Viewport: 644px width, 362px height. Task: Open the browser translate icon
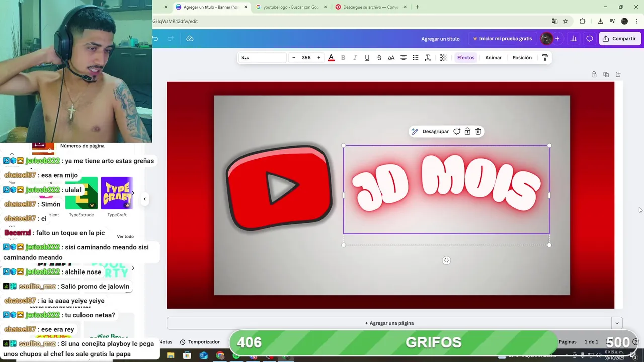coord(554,21)
